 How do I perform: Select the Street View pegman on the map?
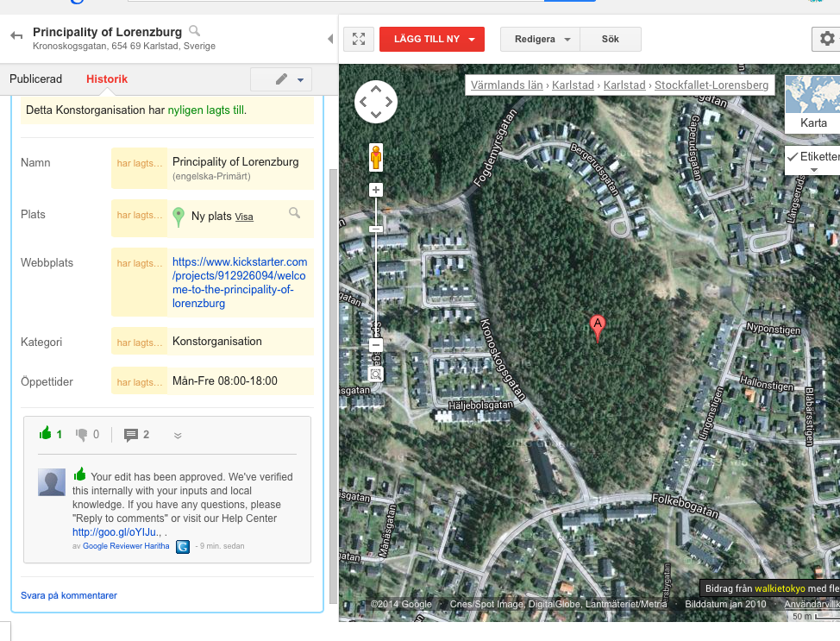(x=376, y=158)
